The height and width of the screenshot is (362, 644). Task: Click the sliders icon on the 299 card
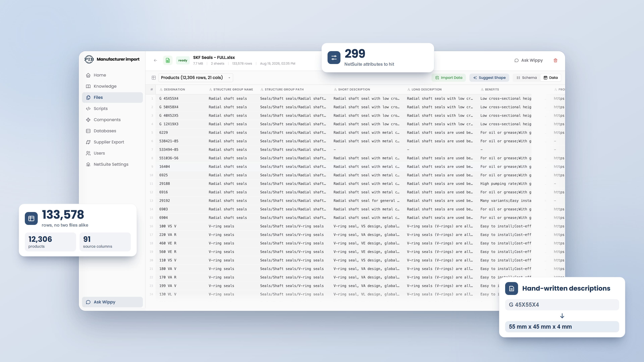[334, 58]
